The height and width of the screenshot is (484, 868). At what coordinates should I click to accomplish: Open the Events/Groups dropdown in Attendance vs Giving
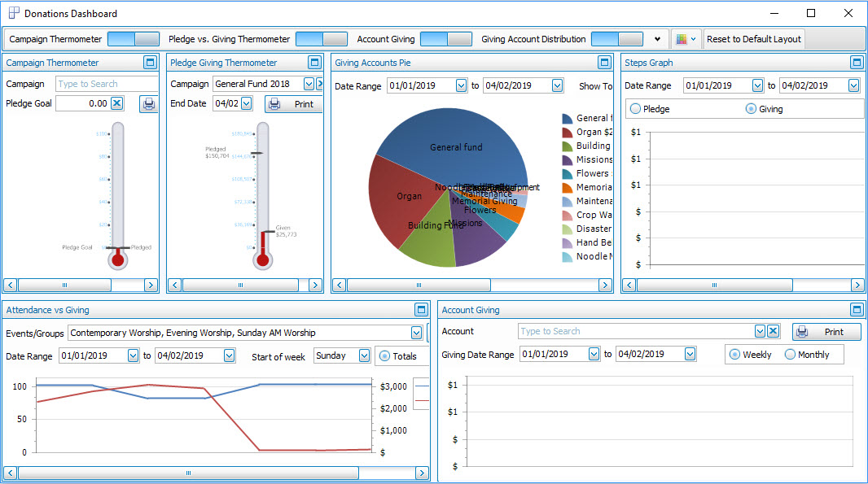[416, 333]
